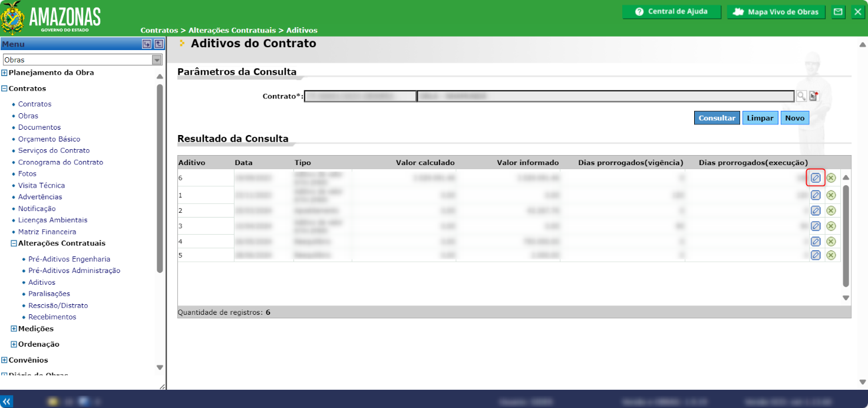Viewport: 868px width, 408px height.
Task: Open Cronograma do Contrato
Action: pyautogui.click(x=61, y=162)
